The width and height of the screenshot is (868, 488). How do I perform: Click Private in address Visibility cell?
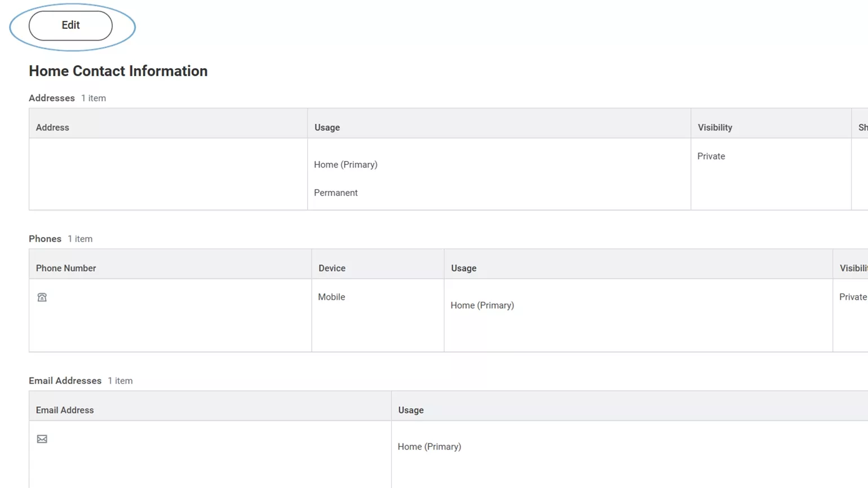(711, 156)
